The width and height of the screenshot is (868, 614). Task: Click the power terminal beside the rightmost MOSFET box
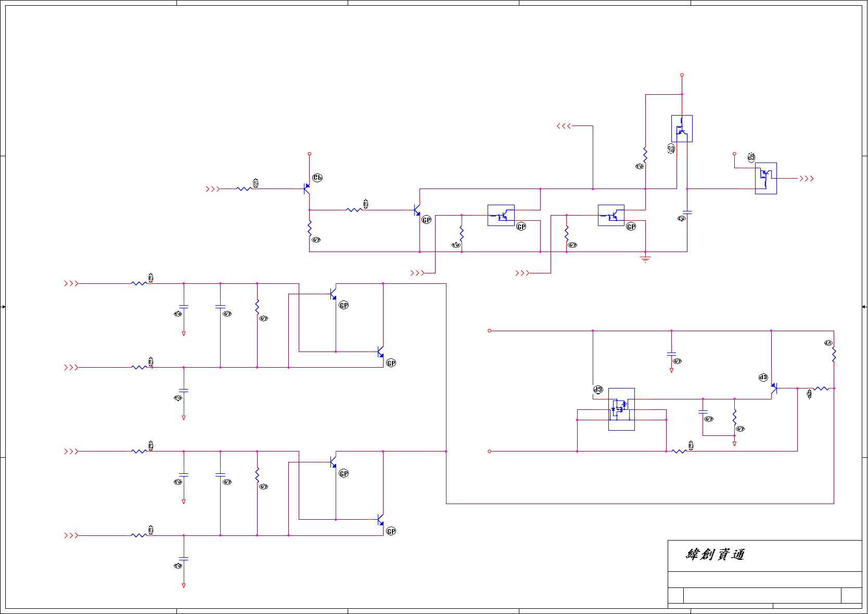(x=734, y=154)
